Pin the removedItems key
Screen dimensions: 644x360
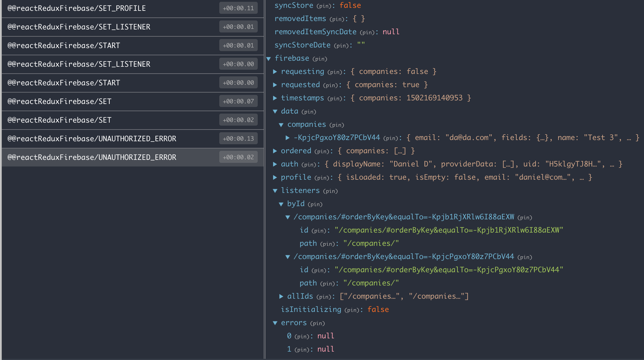coord(337,19)
